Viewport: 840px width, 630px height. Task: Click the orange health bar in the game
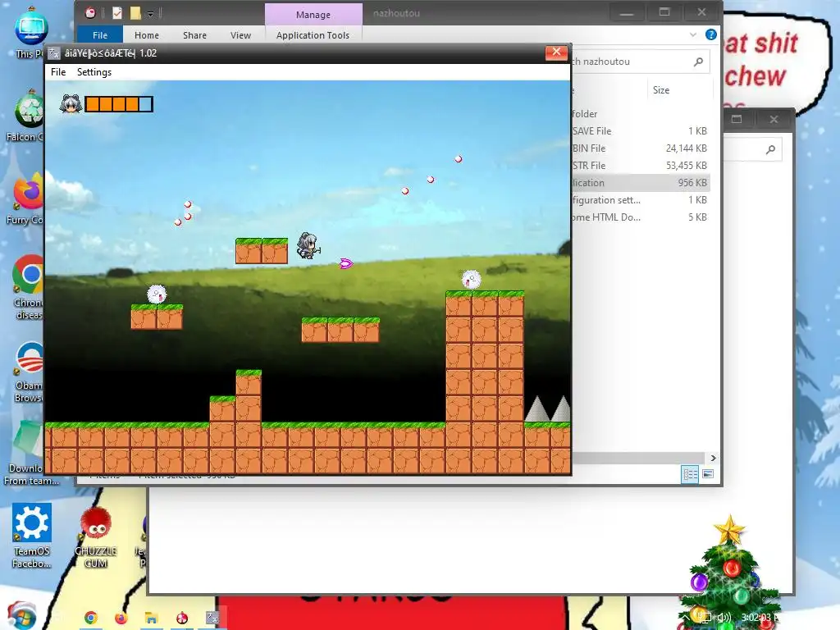click(x=119, y=104)
